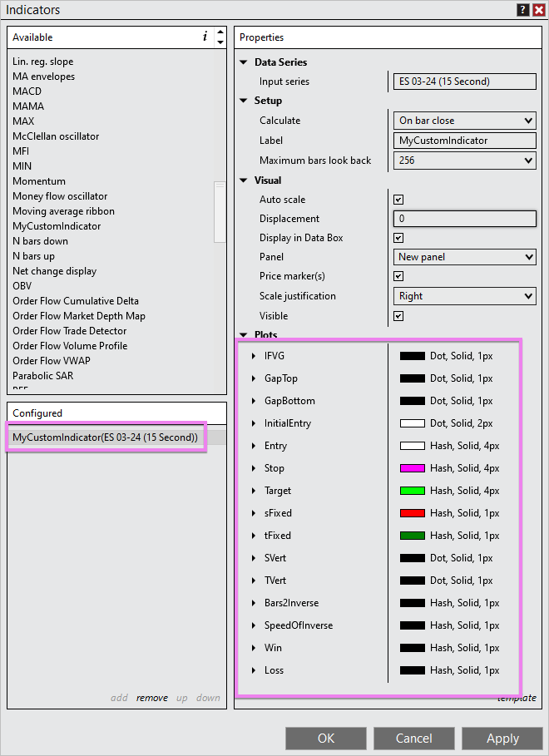Click the Apply button

(502, 739)
